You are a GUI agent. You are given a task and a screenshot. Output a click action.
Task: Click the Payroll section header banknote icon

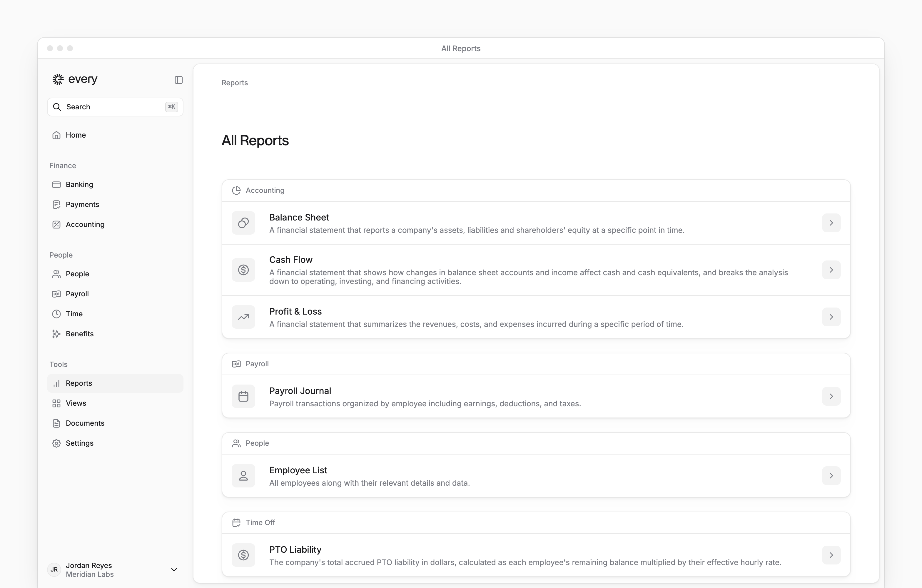pyautogui.click(x=236, y=364)
